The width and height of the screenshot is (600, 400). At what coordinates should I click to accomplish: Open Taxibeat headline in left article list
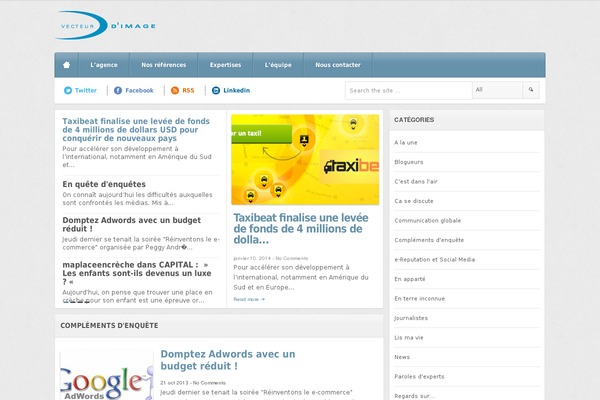tap(136, 129)
